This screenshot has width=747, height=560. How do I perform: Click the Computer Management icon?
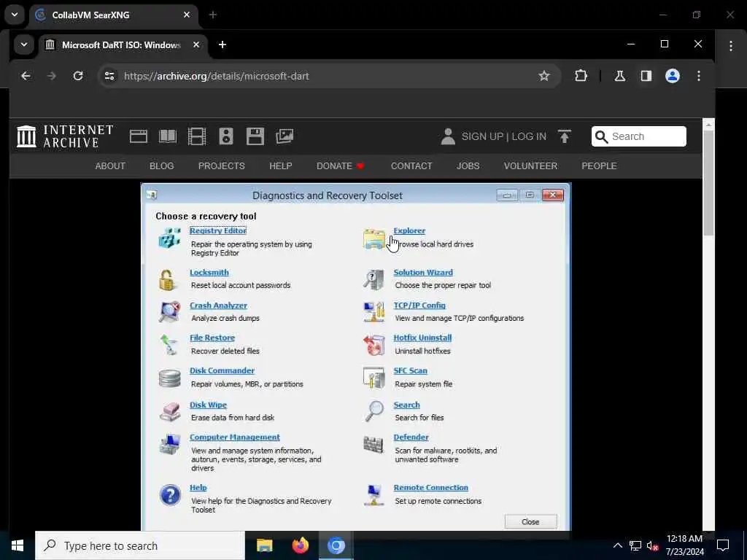[x=169, y=444]
